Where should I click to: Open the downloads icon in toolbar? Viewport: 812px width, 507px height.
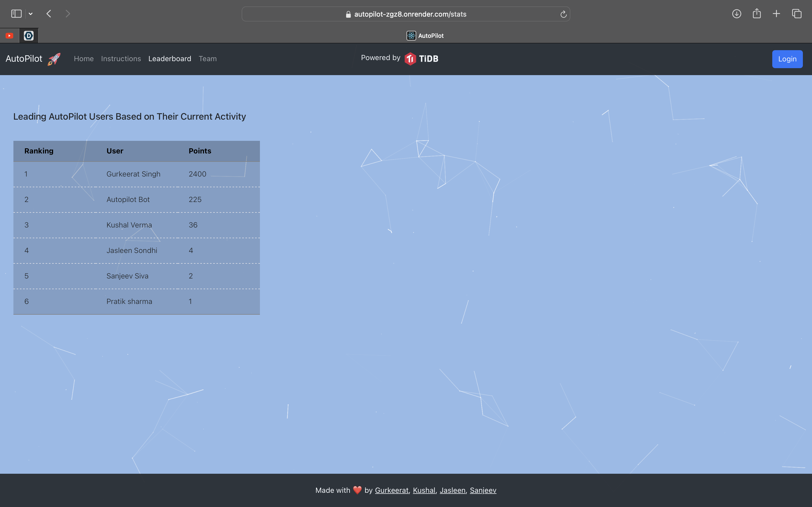pyautogui.click(x=737, y=14)
